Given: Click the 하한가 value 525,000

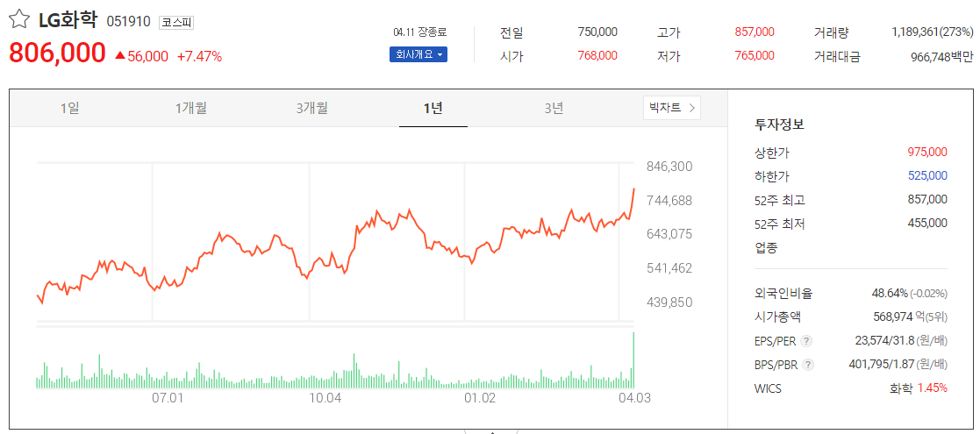Looking at the screenshot, I should click(927, 175).
